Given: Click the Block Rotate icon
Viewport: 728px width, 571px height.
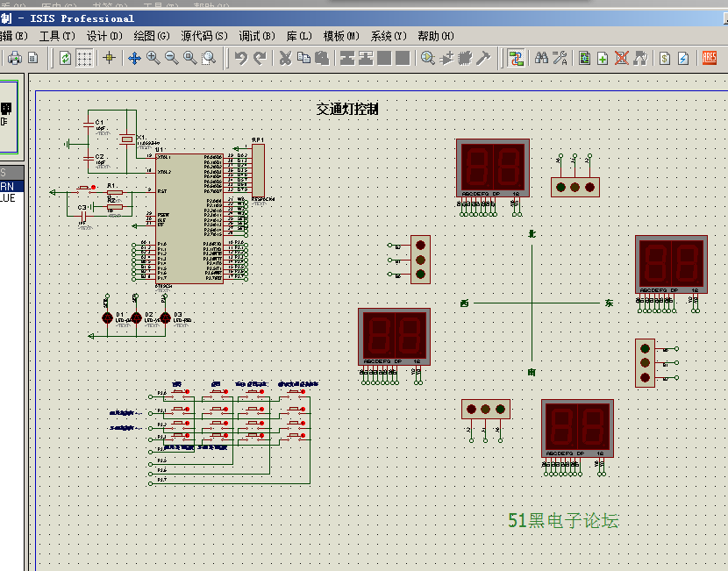Looking at the screenshot, I should coord(384,58).
